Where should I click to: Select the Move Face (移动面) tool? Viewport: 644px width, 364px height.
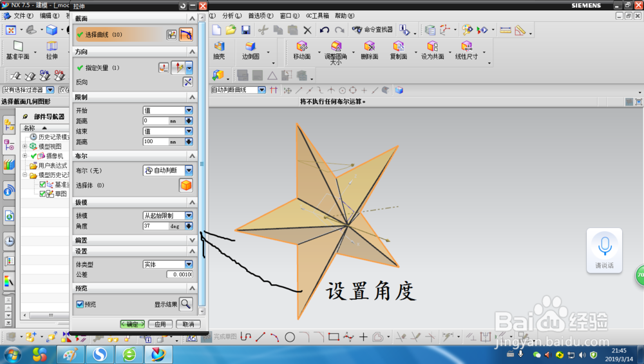pyautogui.click(x=302, y=50)
